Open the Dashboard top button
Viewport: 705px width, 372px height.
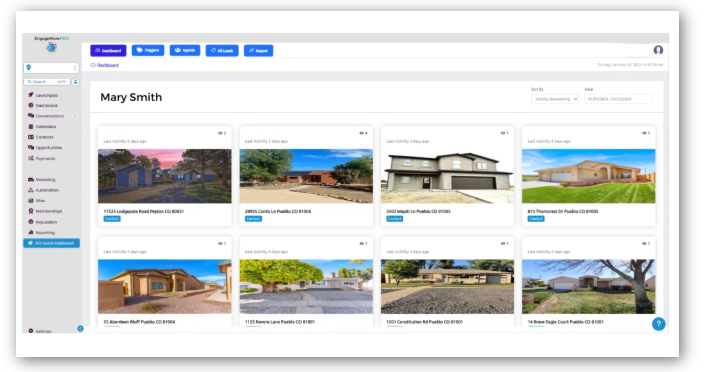(108, 50)
